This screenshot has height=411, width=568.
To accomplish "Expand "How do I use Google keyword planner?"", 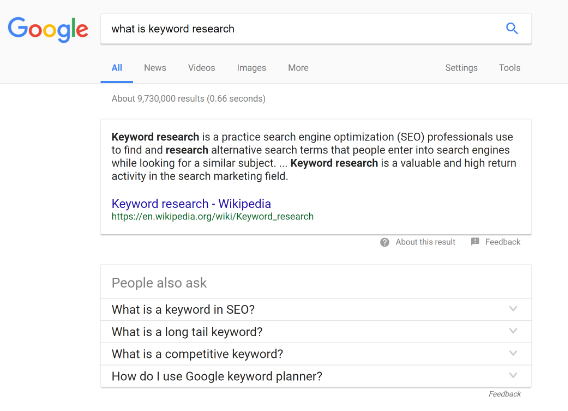I will [x=316, y=376].
